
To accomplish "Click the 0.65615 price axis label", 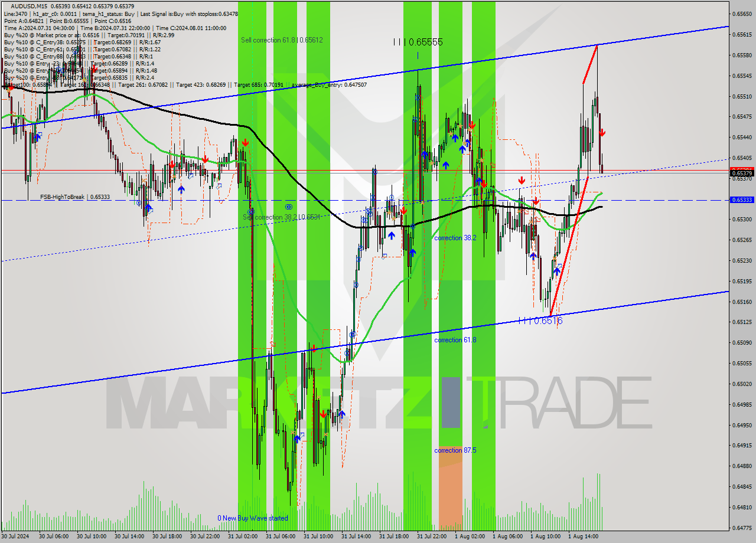I will [x=742, y=34].
